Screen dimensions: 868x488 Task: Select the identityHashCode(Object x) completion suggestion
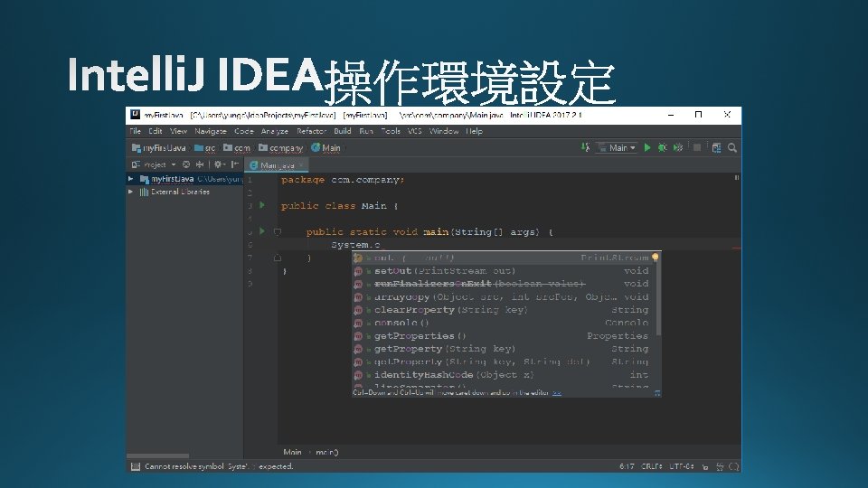pos(504,374)
